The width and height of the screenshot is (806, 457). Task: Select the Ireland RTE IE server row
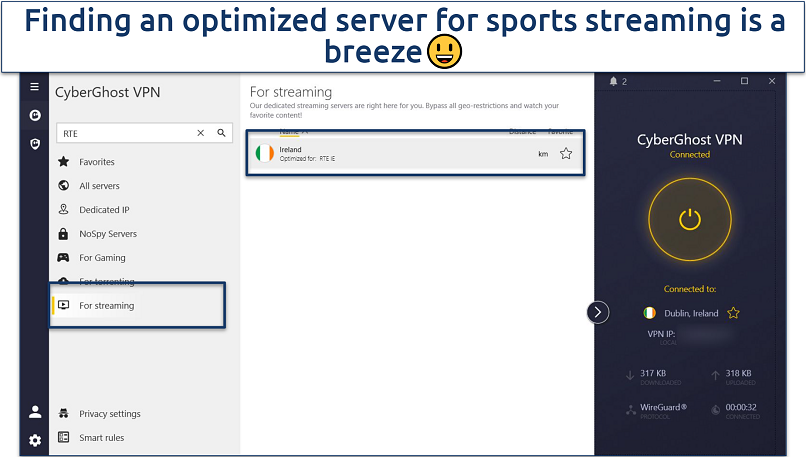pyautogui.click(x=415, y=153)
